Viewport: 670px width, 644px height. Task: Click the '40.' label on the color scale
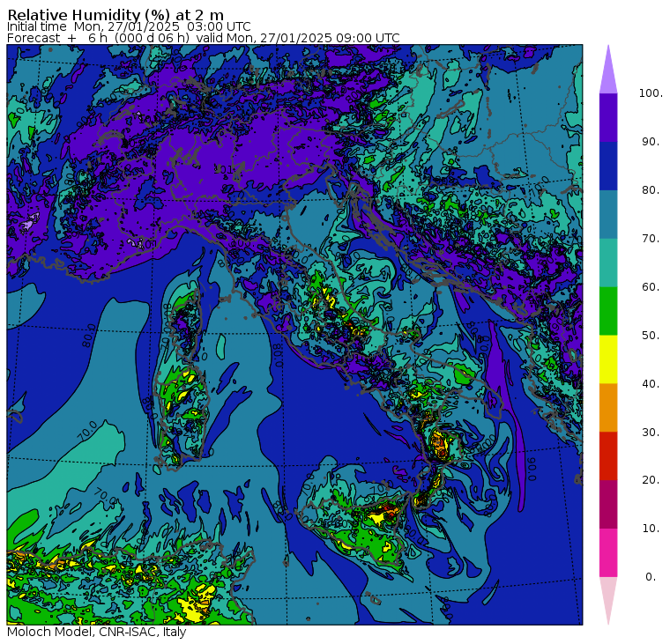pos(651,383)
